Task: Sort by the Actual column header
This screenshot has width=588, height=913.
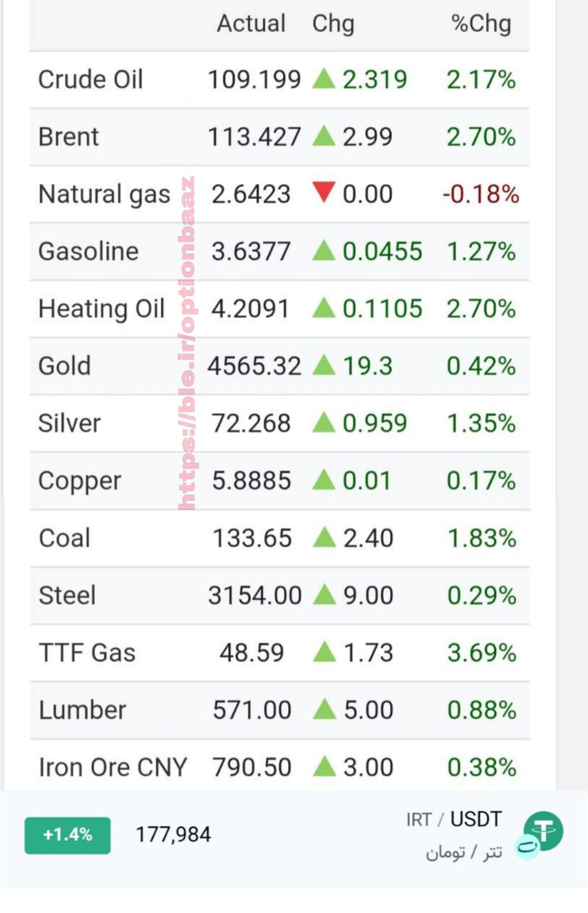Action: 251,24
